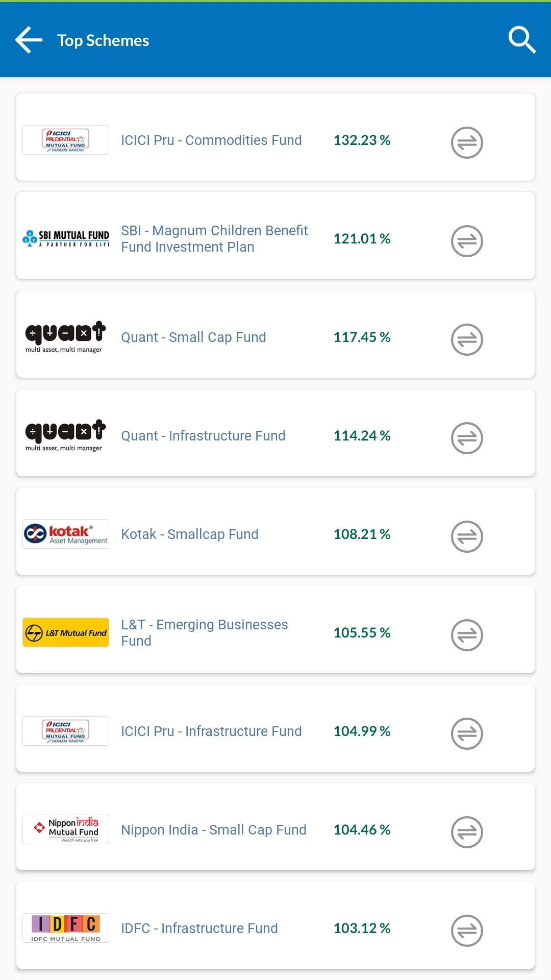Tap compare icon for ICICI Pru Infrastructure Fund
The width and height of the screenshot is (551, 980).
[467, 733]
